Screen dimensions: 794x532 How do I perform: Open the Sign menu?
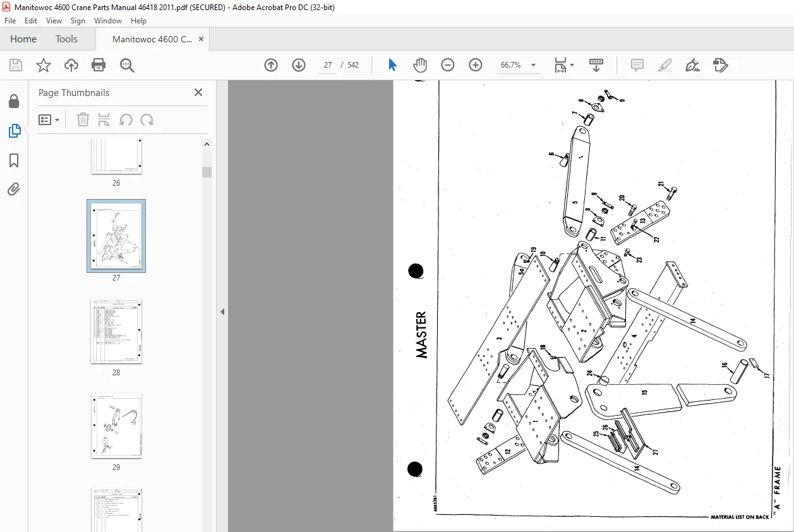click(78, 21)
